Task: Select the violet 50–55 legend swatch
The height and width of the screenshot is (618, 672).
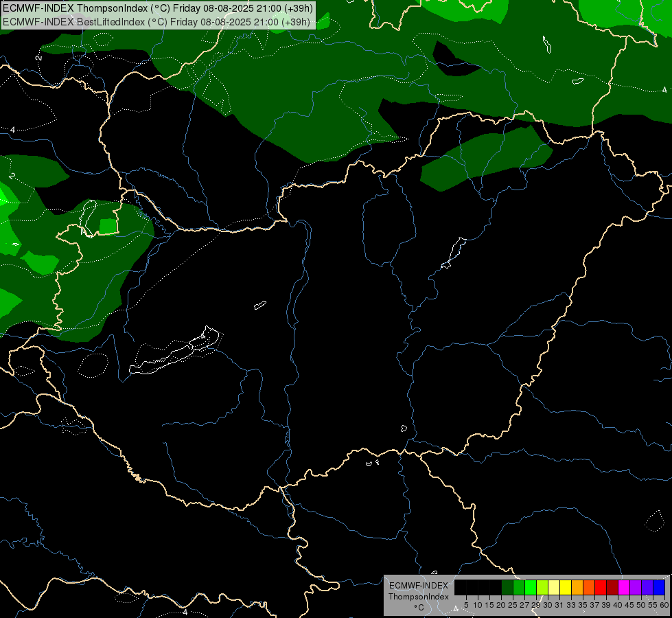Action: tap(647, 588)
